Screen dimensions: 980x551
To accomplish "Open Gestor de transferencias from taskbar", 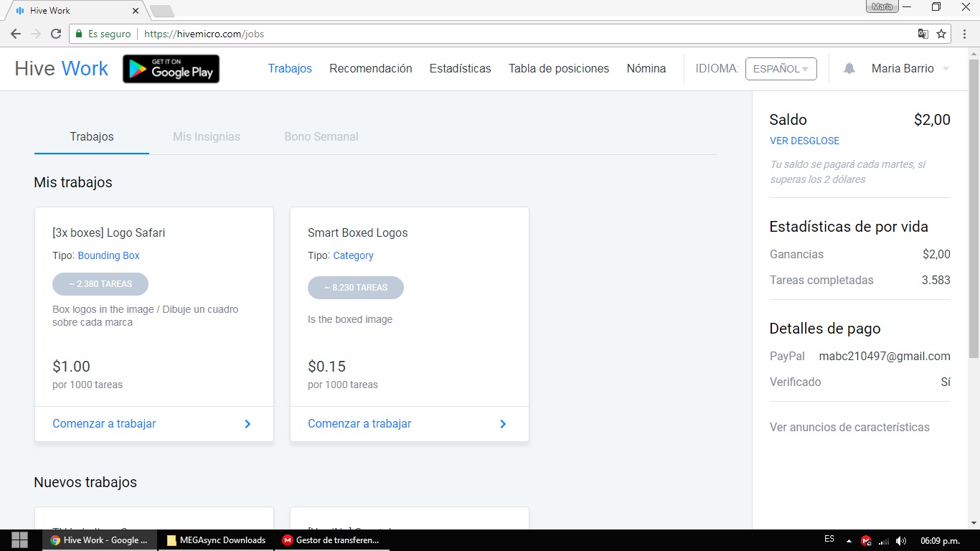I will 332,540.
